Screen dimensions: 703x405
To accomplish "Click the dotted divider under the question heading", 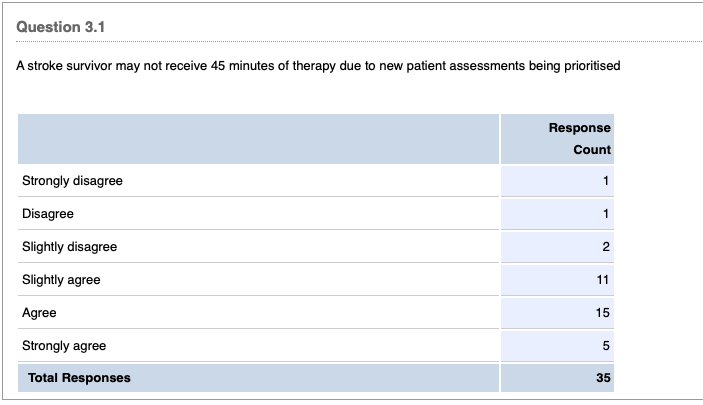I will pyautogui.click(x=350, y=43).
